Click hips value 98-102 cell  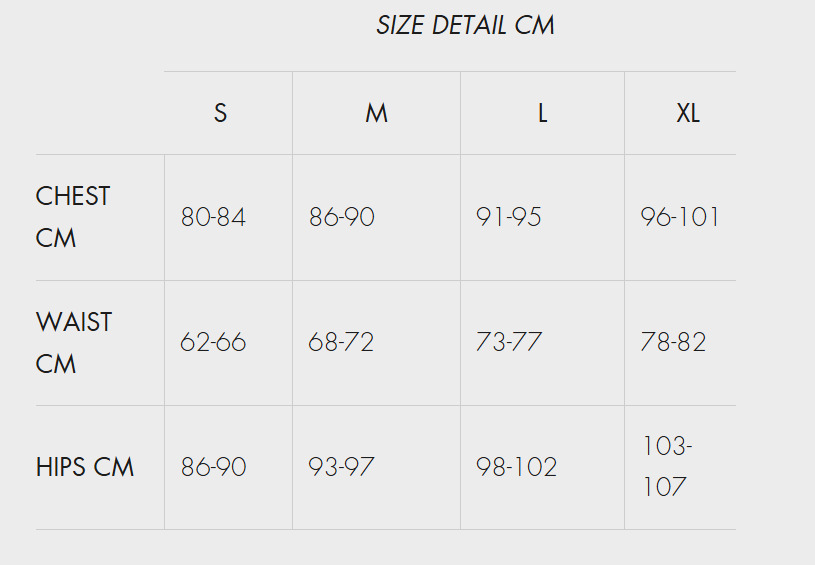point(516,467)
